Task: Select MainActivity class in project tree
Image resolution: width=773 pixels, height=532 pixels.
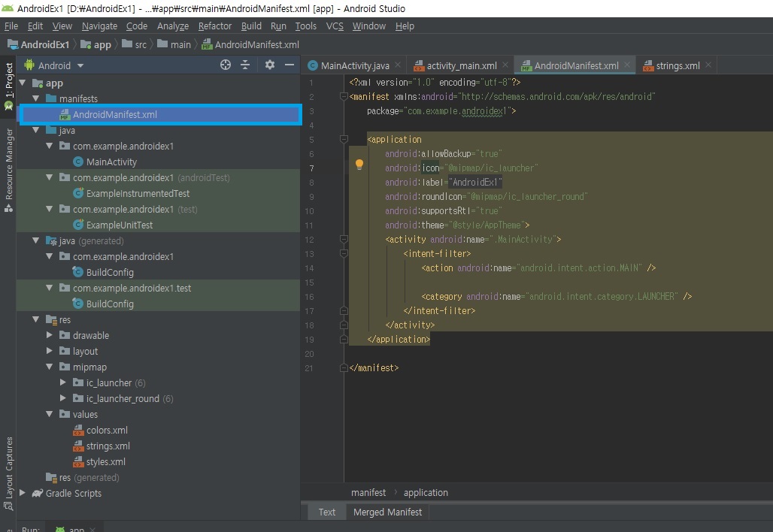Action: (x=111, y=162)
